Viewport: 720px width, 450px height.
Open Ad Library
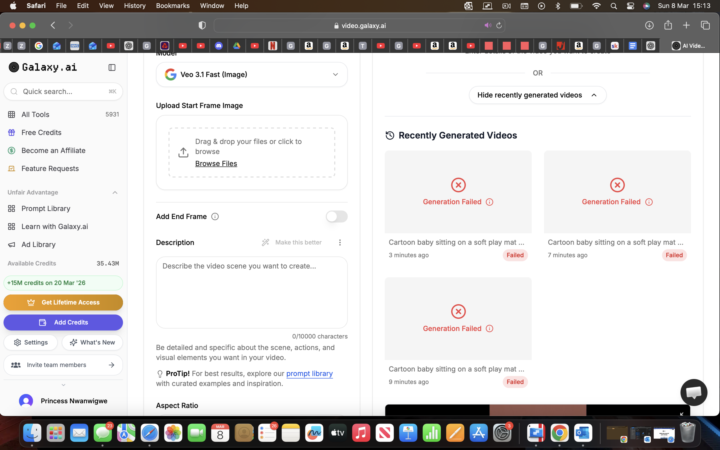pos(63,244)
